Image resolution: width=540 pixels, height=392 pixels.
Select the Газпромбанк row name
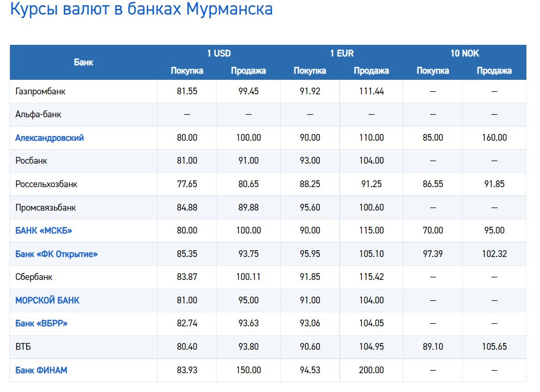pos(40,91)
